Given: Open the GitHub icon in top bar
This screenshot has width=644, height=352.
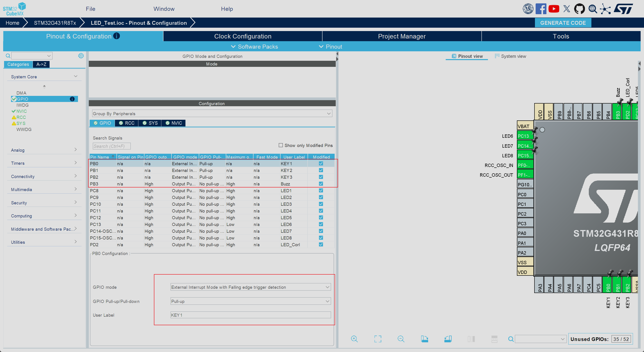Looking at the screenshot, I should pos(579,9).
